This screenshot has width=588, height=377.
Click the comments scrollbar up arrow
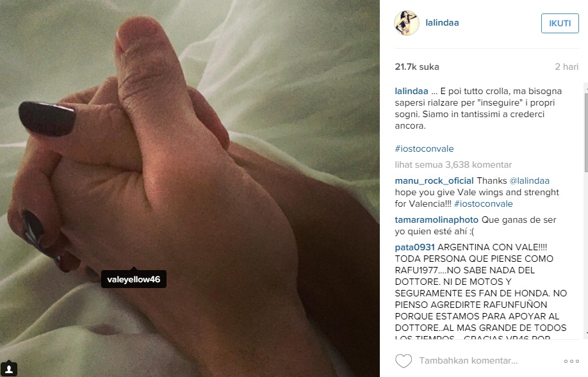585,90
